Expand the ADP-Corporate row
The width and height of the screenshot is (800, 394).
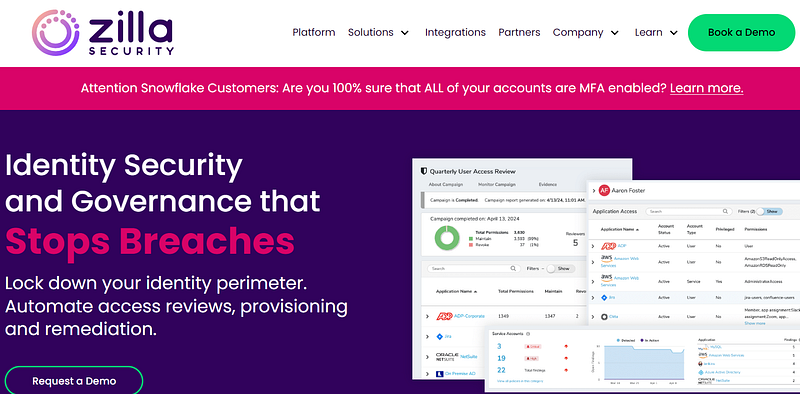click(x=428, y=316)
